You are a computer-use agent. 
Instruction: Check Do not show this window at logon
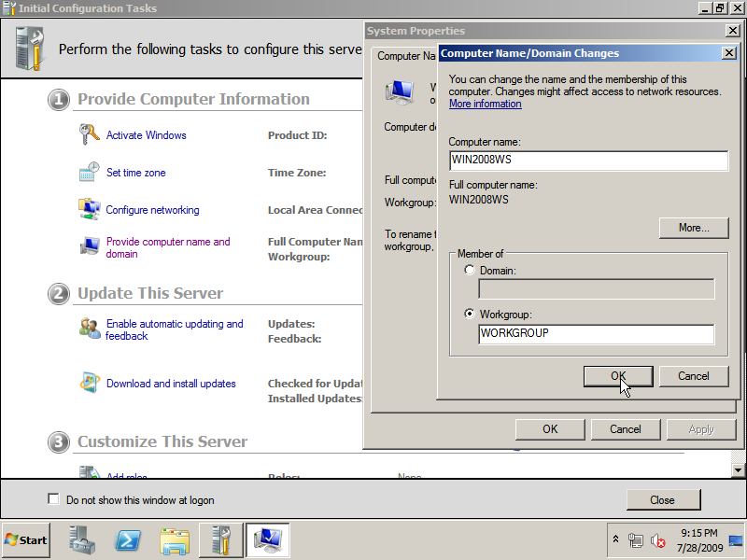[x=53, y=499]
